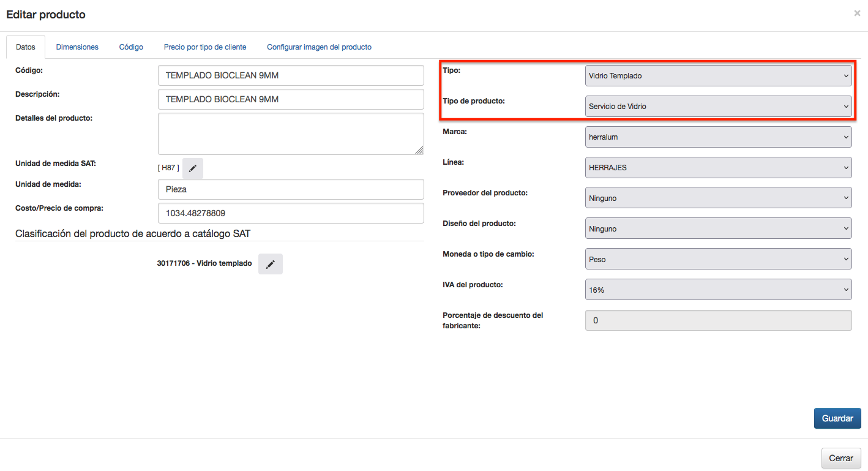This screenshot has height=471, width=868.
Task: Open the Código tab
Action: tap(131, 47)
